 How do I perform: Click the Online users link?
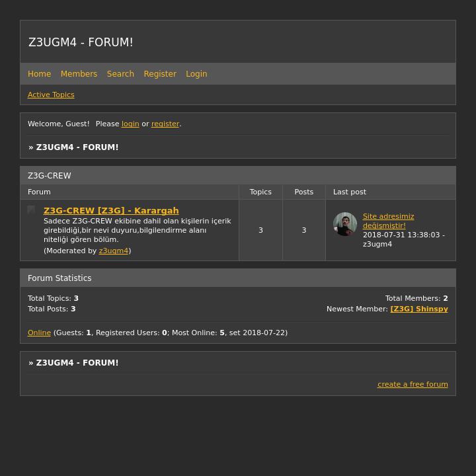pos(39,333)
